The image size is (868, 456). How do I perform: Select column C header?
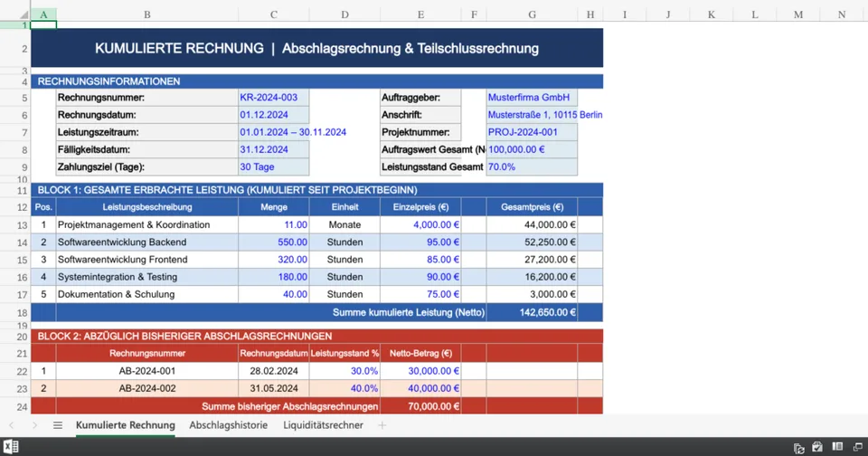[x=273, y=15]
